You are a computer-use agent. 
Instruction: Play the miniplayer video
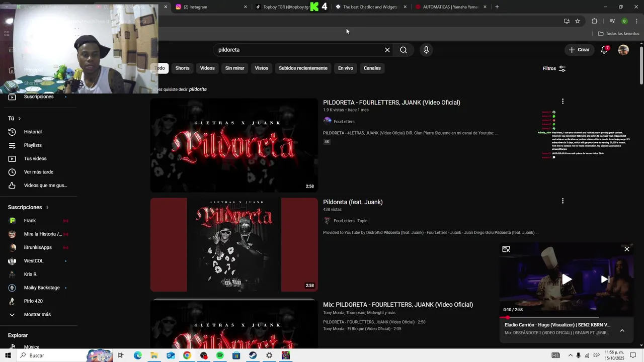click(567, 279)
